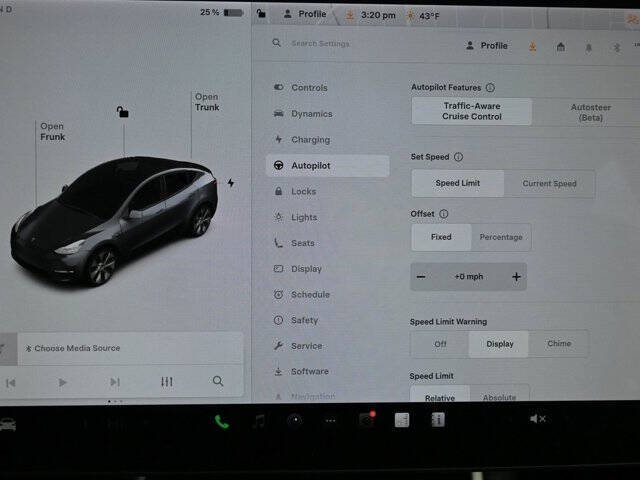The width and height of the screenshot is (640, 480).
Task: Open info icon next to Autopilot Features
Action: (x=490, y=87)
